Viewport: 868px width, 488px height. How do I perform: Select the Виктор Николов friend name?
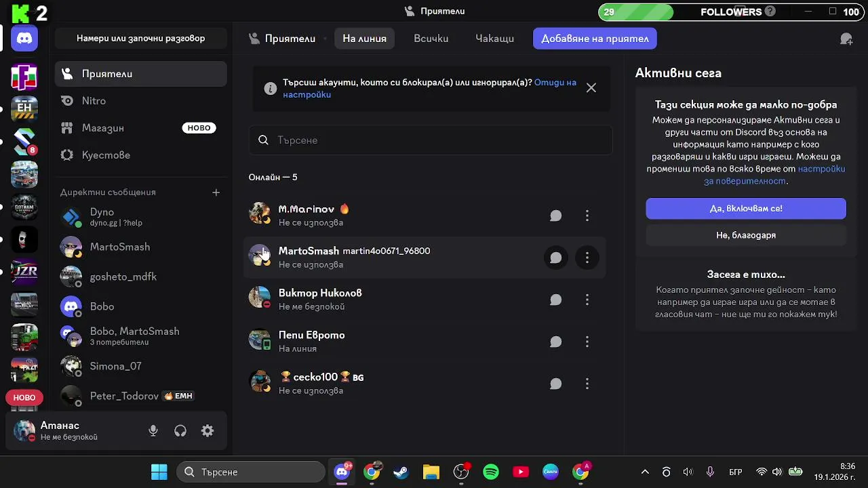320,293
